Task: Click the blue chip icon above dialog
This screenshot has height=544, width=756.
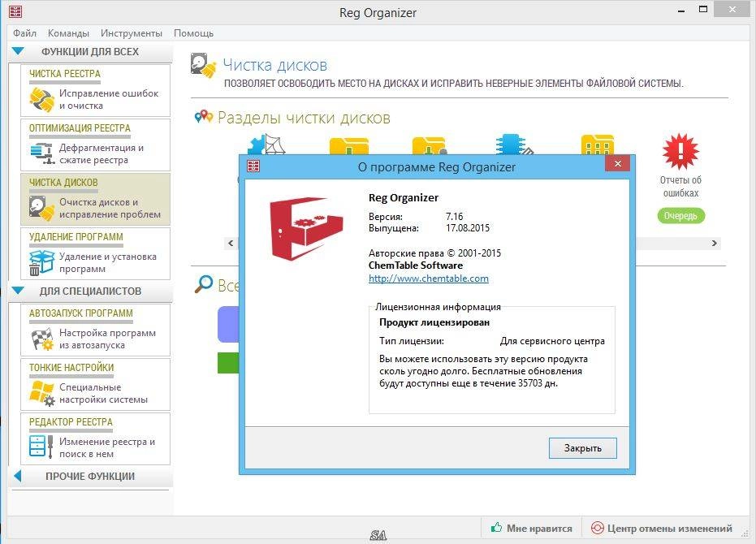Action: 514,145
